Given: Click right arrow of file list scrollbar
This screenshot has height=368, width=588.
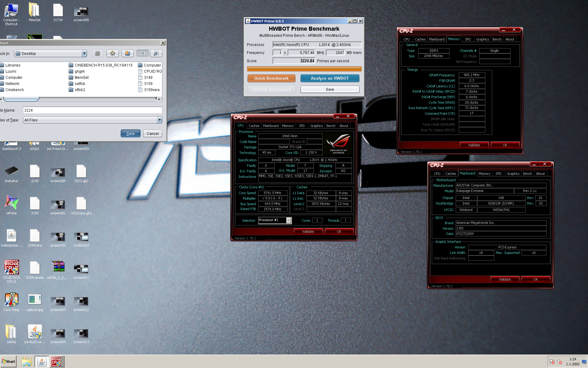Looking at the screenshot, I should point(159,99).
